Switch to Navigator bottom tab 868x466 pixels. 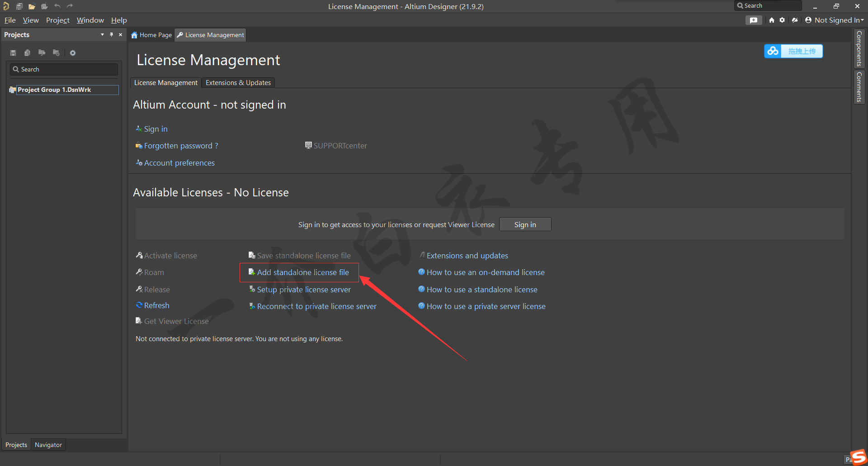pyautogui.click(x=48, y=445)
